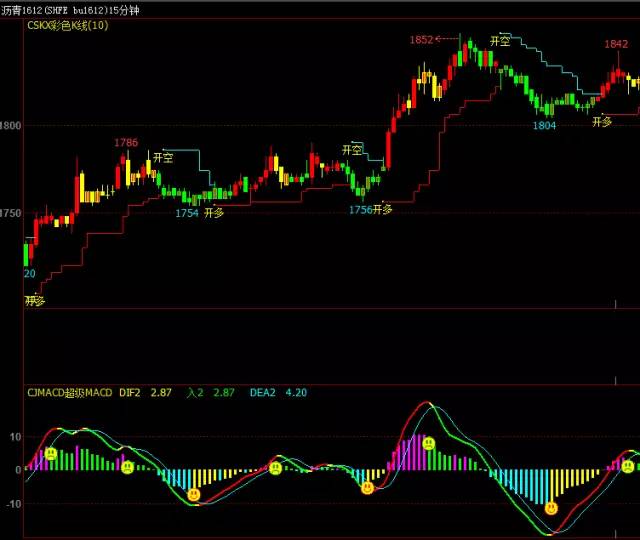The image size is (640, 540).
Task: Click the smiley face under the 1756 trough
Action: point(367,487)
